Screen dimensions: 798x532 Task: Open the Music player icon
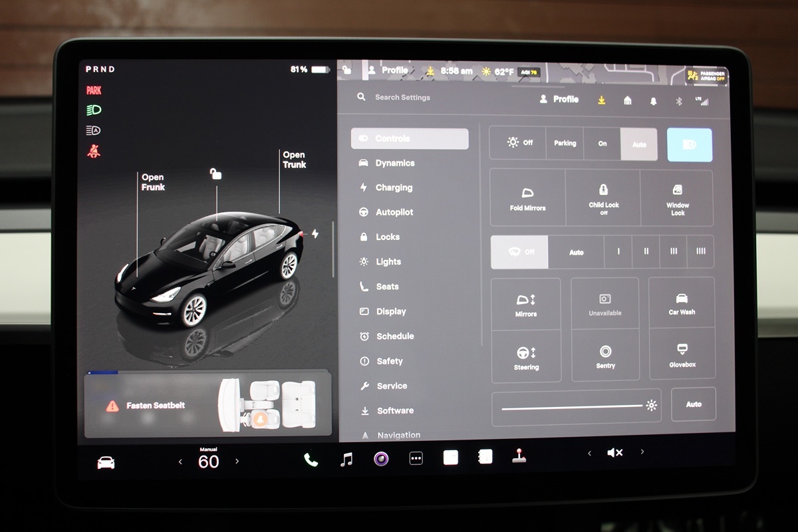(x=346, y=459)
